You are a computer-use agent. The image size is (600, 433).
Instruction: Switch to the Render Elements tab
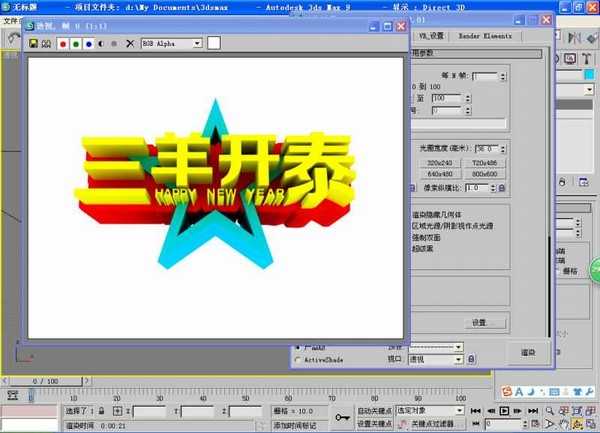tap(485, 36)
